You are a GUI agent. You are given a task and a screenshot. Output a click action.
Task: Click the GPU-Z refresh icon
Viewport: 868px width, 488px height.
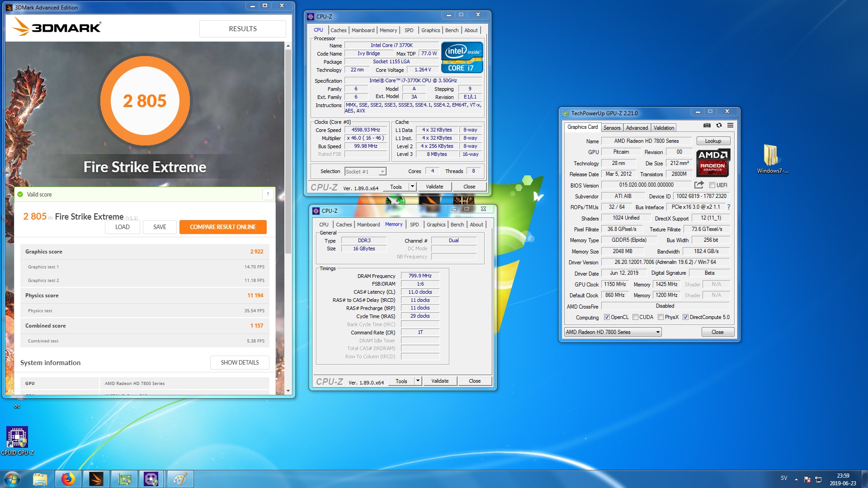point(719,126)
